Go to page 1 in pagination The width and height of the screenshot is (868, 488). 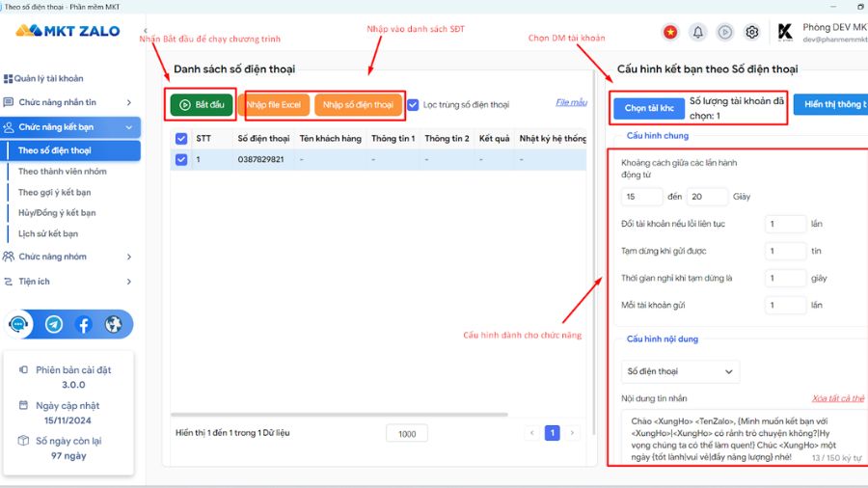[x=552, y=433]
